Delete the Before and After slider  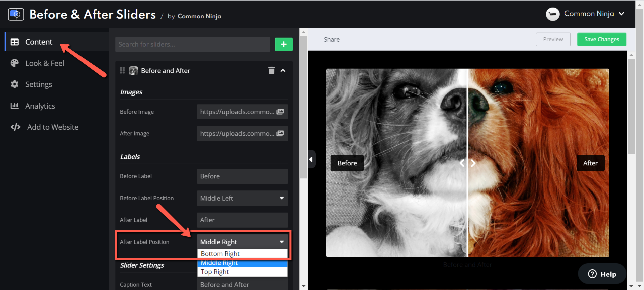click(271, 71)
